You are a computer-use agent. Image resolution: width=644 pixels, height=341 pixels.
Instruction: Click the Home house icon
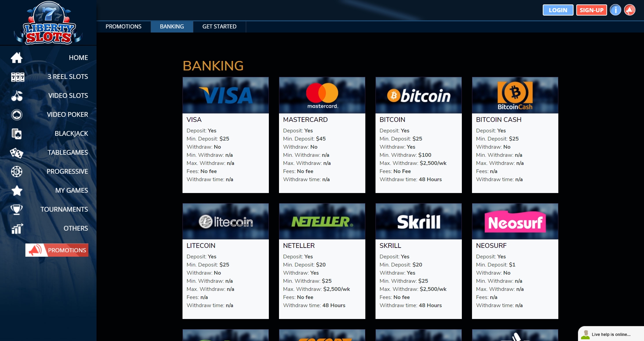[17, 58]
